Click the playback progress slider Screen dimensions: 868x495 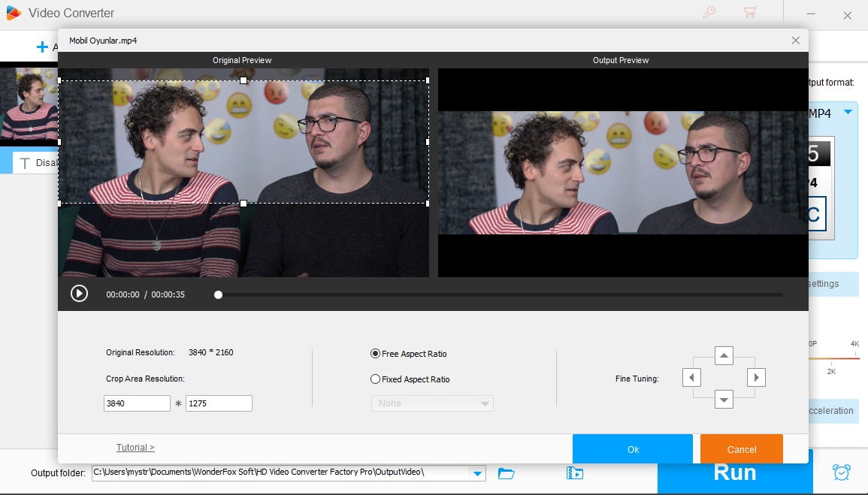pyautogui.click(x=218, y=294)
